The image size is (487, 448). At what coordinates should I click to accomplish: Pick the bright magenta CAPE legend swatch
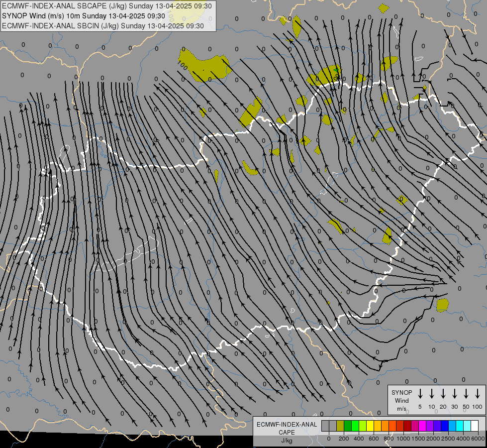tap(422, 426)
